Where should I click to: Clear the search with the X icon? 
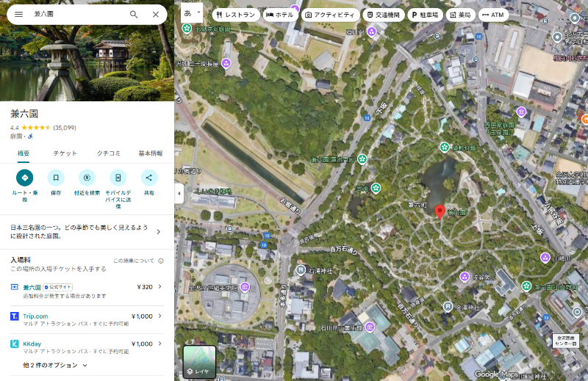156,14
